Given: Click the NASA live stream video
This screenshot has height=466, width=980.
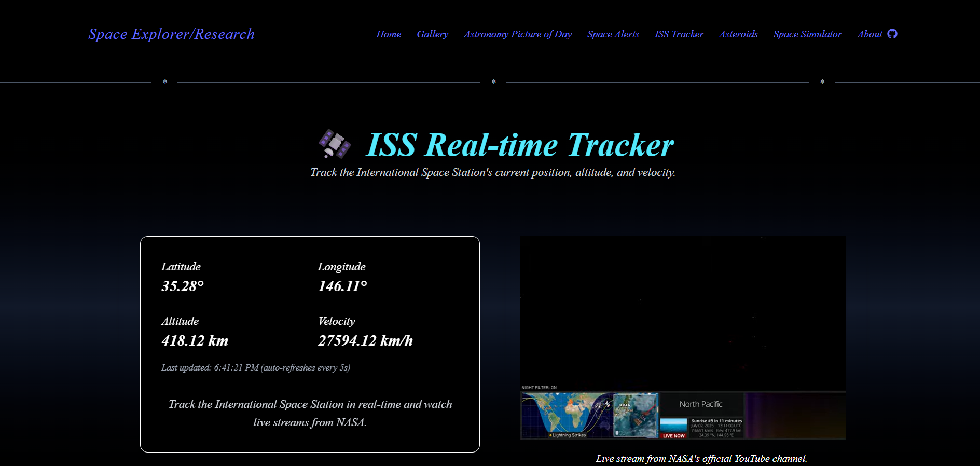Looking at the screenshot, I should (683, 338).
